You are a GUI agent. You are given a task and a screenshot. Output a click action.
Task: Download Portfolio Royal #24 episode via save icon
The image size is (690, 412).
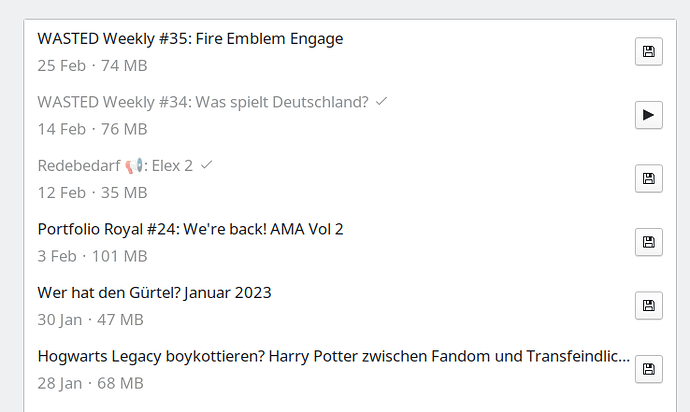(x=649, y=242)
